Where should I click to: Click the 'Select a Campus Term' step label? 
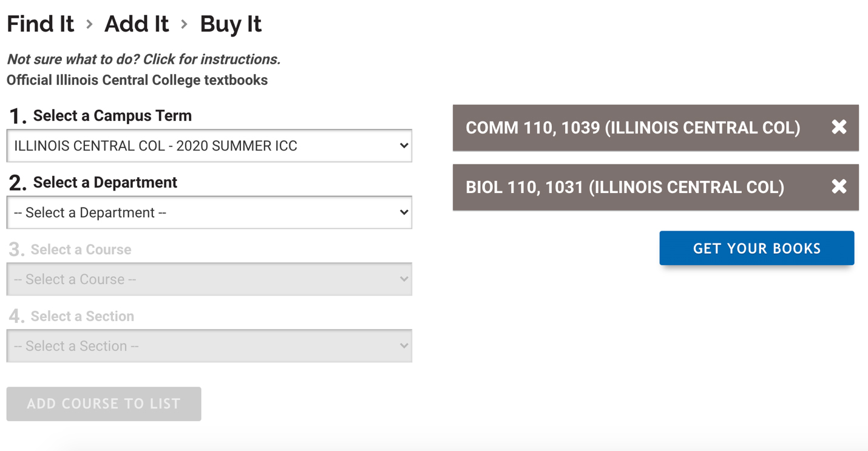(x=112, y=115)
